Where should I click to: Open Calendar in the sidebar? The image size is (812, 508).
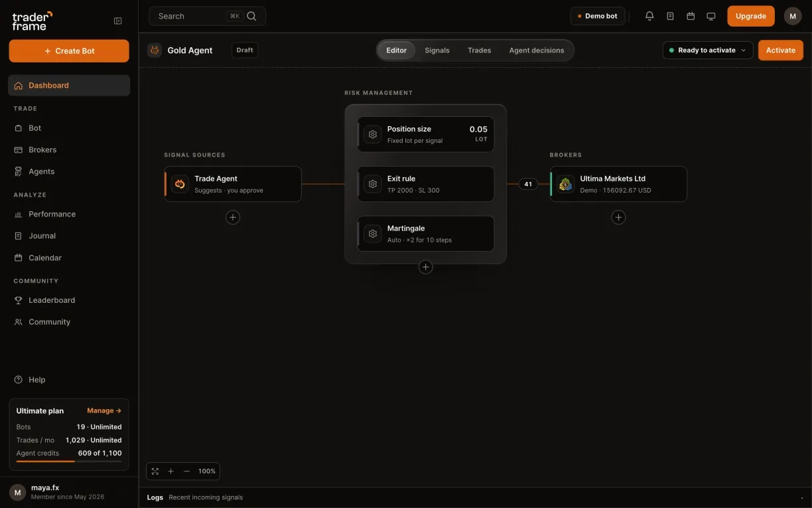point(69,258)
